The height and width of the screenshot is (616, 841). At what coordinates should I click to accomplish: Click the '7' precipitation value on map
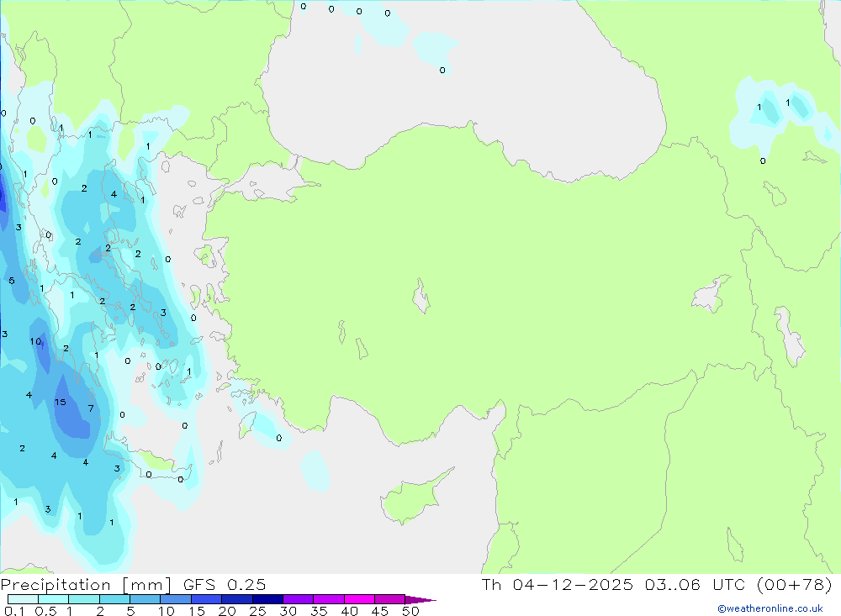tap(91, 408)
